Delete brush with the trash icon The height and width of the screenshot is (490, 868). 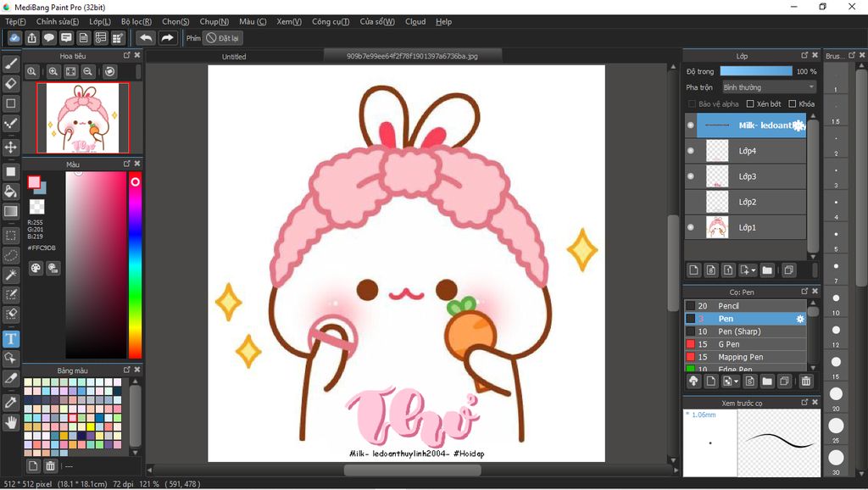pos(806,381)
